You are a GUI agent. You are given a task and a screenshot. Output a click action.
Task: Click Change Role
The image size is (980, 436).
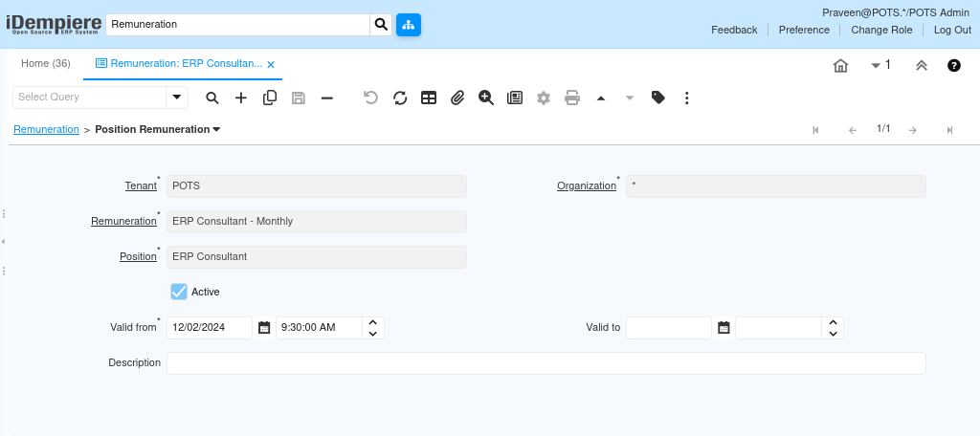point(881,30)
